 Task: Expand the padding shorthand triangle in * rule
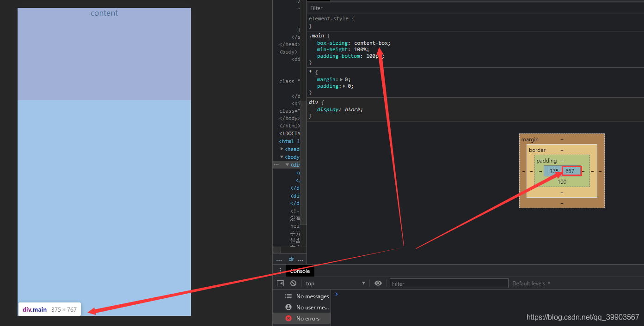click(345, 86)
